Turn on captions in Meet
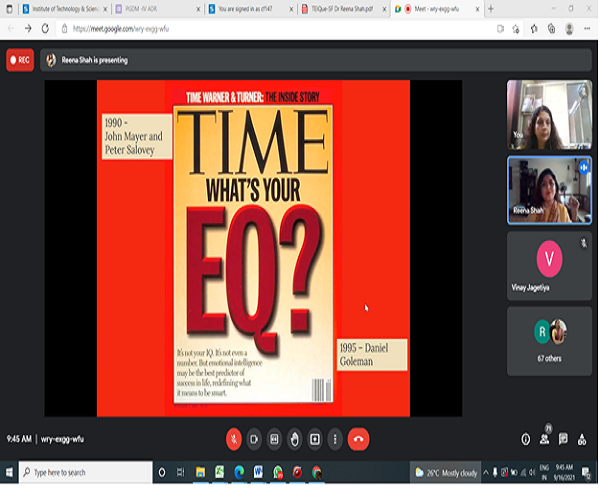Screen dimensions: 600x500 coord(274,439)
